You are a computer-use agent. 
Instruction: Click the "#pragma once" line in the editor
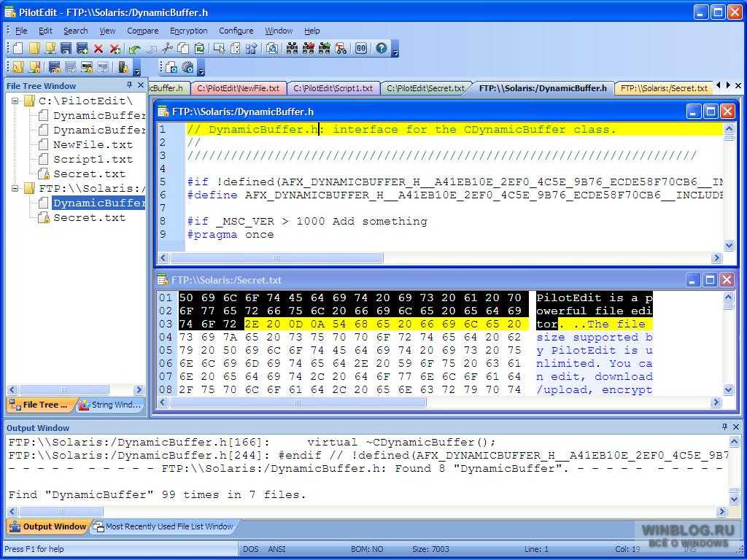pos(231,235)
